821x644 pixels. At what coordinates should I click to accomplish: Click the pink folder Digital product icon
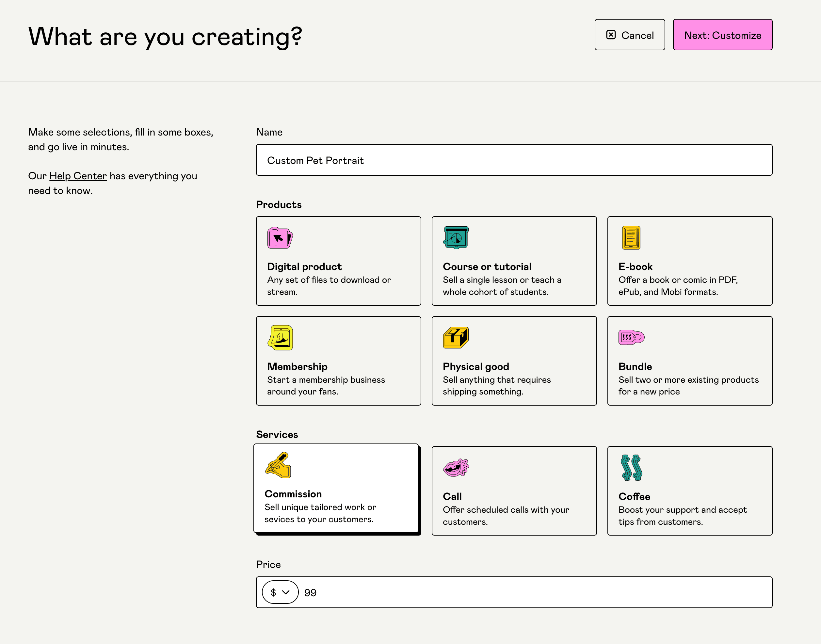click(280, 238)
